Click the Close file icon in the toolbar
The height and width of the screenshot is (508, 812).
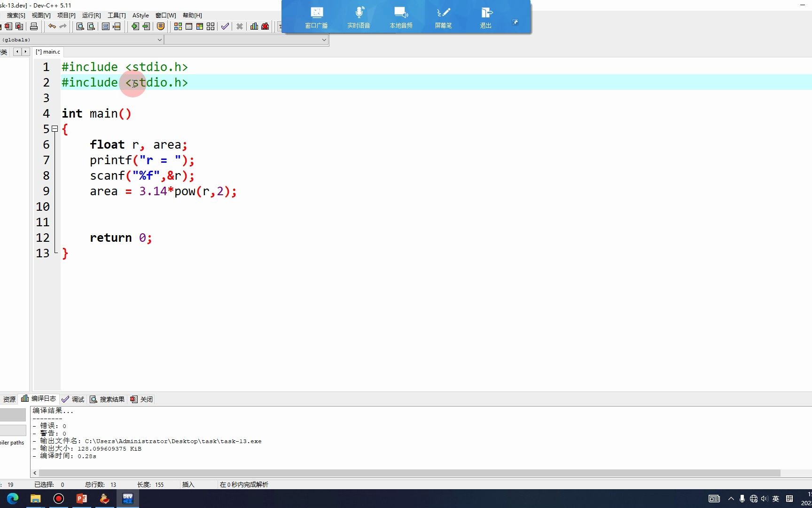(8, 26)
